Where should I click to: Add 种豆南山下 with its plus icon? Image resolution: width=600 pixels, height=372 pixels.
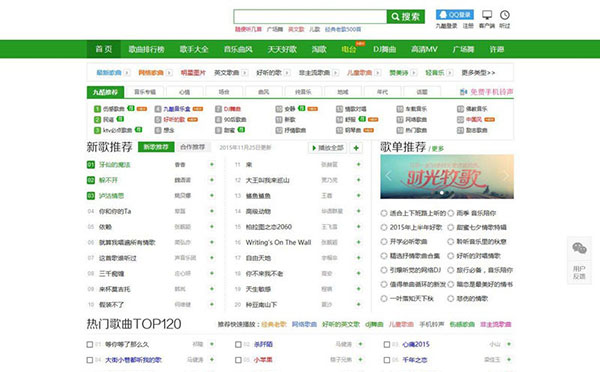(359, 305)
